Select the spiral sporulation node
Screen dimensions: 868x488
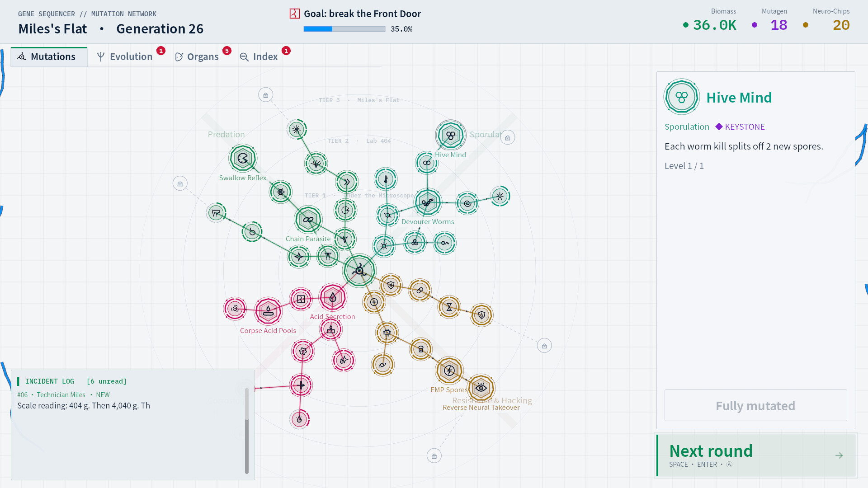tap(467, 203)
